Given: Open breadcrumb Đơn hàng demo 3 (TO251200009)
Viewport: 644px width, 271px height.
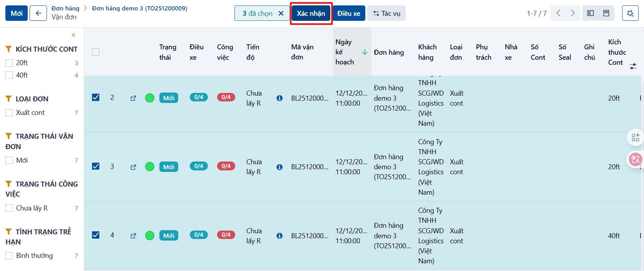Looking at the screenshot, I should pyautogui.click(x=140, y=8).
